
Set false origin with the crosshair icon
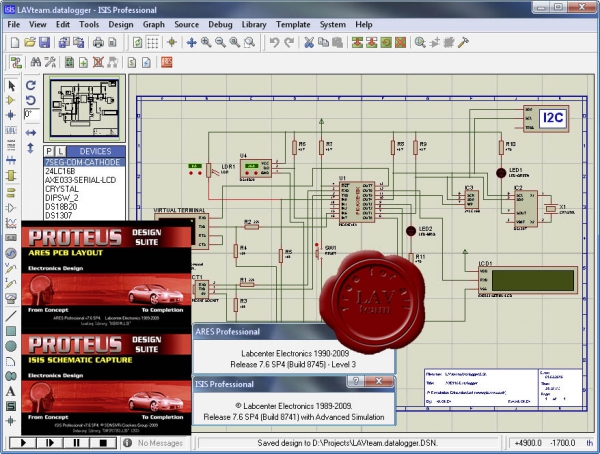pos(171,42)
